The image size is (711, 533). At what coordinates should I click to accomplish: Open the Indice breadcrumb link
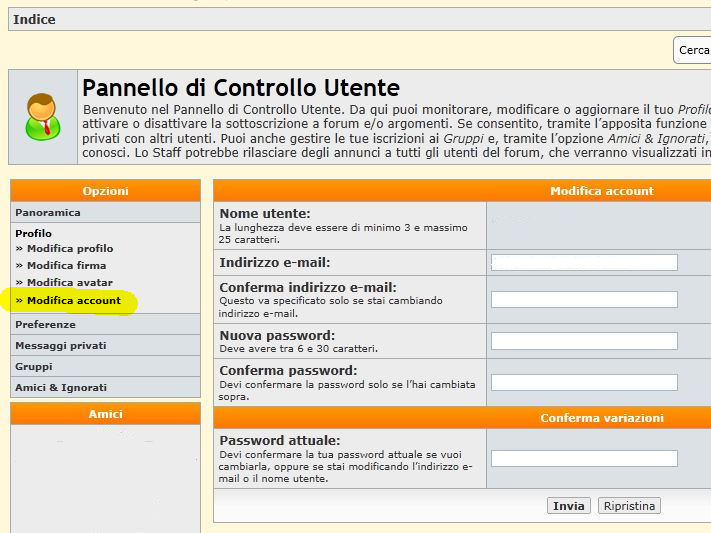[34, 19]
